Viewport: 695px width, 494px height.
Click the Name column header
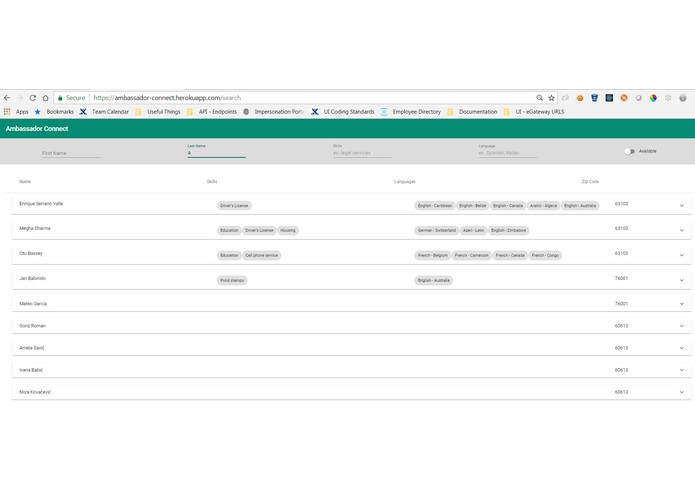pos(25,182)
